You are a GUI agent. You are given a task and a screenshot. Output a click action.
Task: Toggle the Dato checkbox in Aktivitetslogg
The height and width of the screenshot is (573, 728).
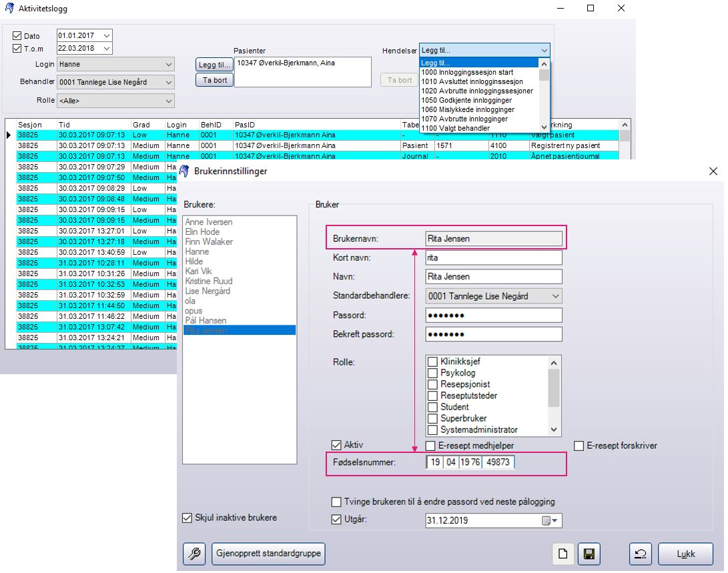17,36
